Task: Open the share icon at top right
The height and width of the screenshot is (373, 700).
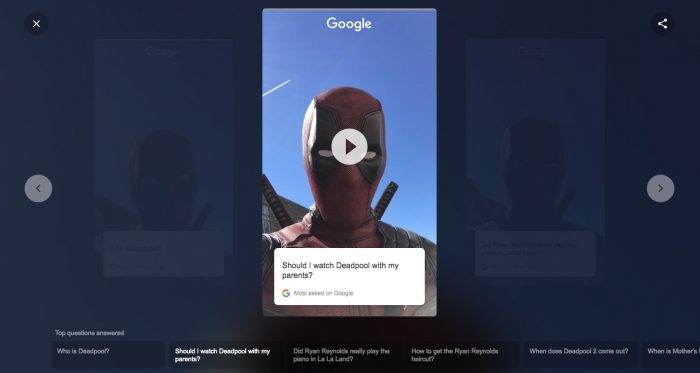Action: 662,24
